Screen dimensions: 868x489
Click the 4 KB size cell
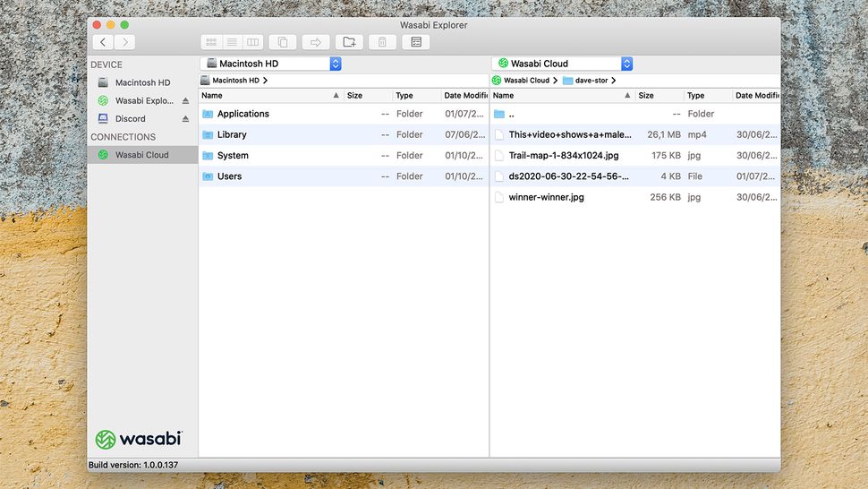(670, 176)
